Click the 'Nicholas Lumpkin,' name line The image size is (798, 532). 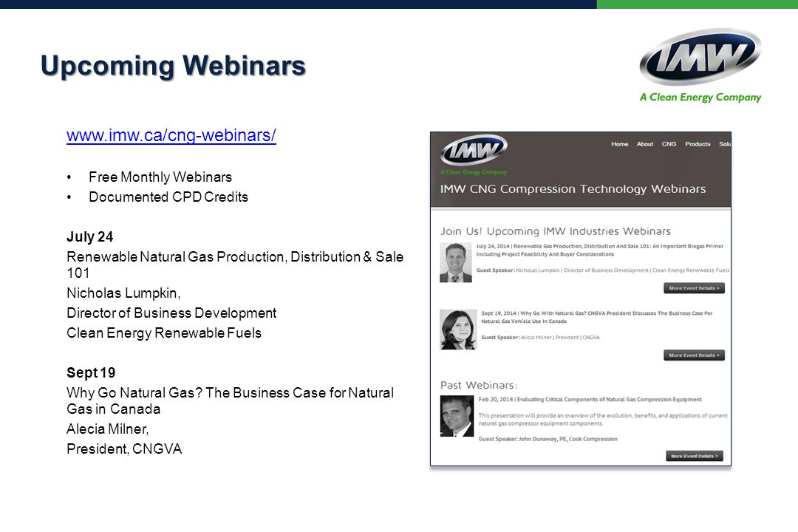point(123,293)
